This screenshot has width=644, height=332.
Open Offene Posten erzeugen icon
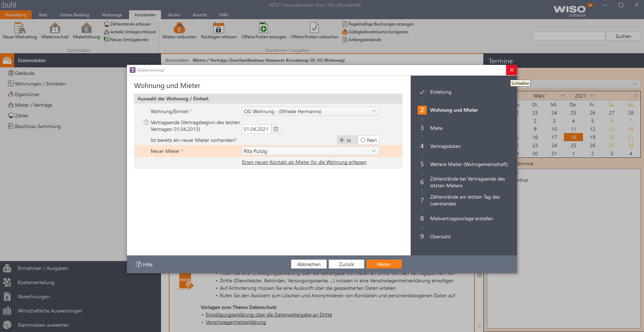[x=263, y=28]
